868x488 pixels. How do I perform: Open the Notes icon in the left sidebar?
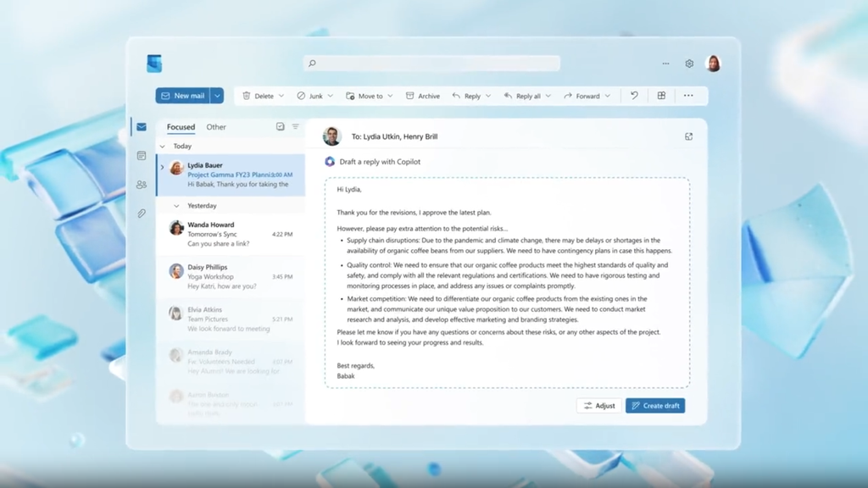click(142, 155)
